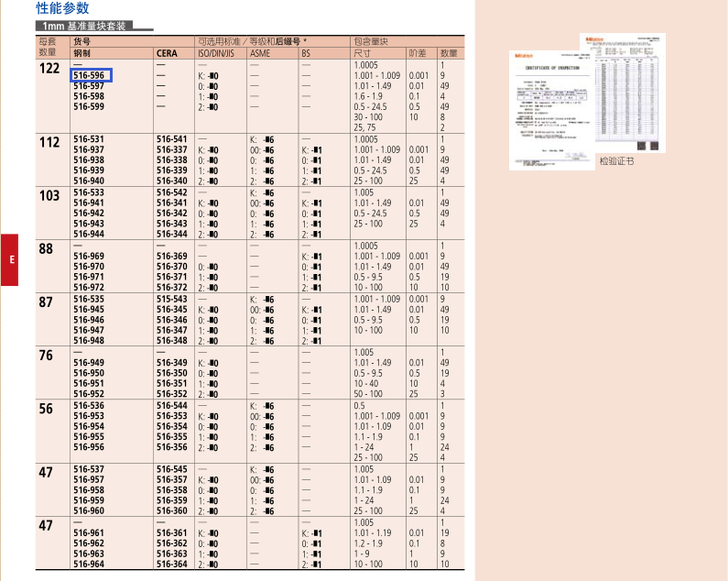This screenshot has height=581, width=728.
Task: Click the 包含量块 column header
Action: point(371,41)
